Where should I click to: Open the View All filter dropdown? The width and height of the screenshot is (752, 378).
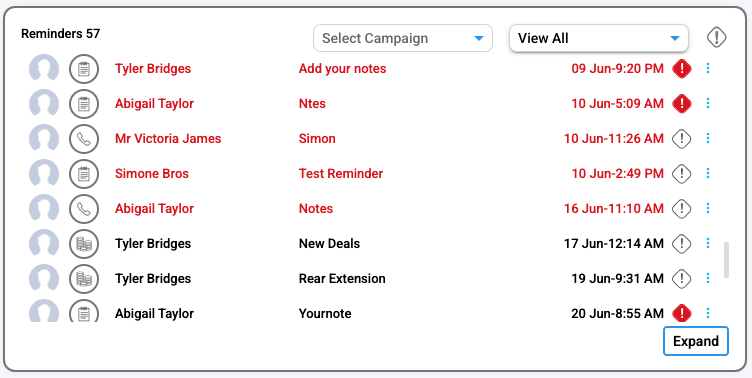(599, 38)
